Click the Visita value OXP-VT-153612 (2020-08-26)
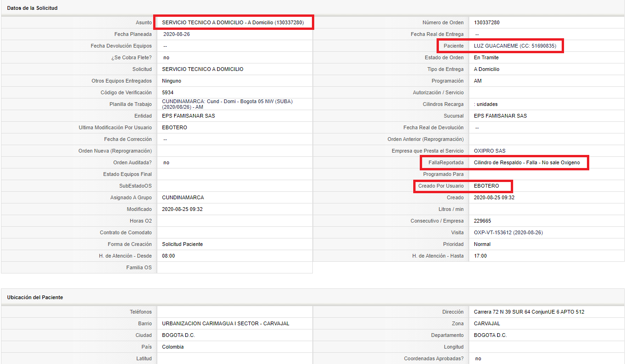 [x=508, y=232]
